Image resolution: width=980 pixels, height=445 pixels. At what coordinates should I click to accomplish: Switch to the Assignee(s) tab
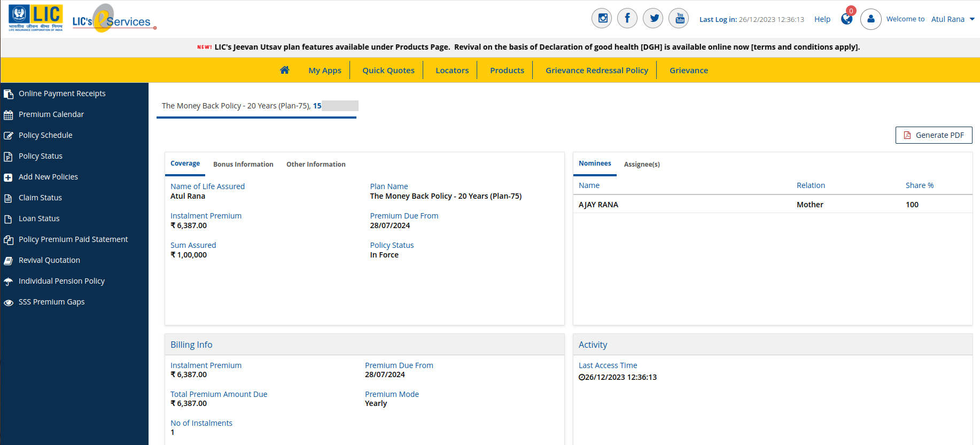point(642,164)
